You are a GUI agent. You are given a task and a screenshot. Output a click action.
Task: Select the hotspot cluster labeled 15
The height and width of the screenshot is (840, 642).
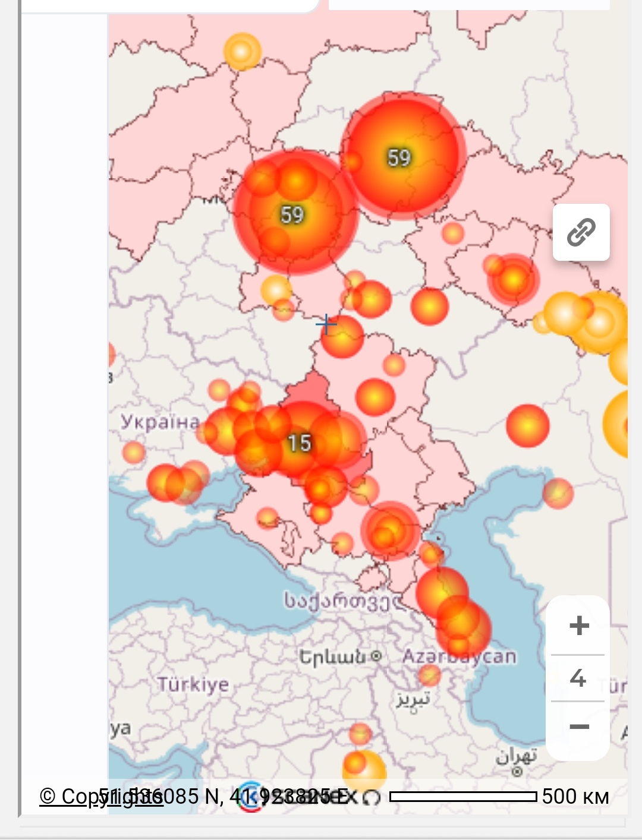tap(300, 443)
